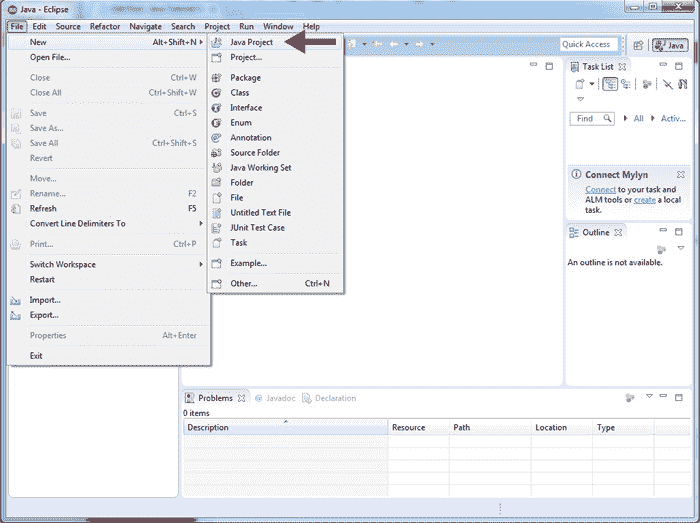Click the Task icon in New submenu

(217, 243)
